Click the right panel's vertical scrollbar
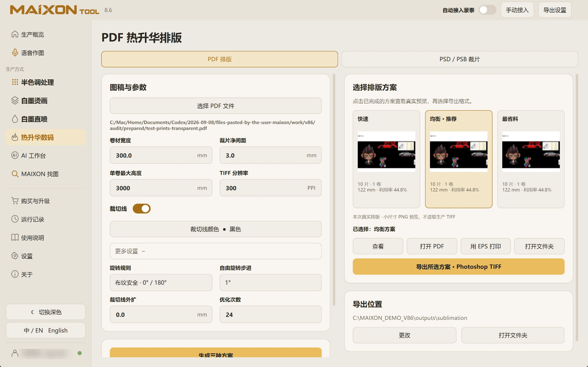Viewport: 588px width, 367px height. click(x=577, y=208)
